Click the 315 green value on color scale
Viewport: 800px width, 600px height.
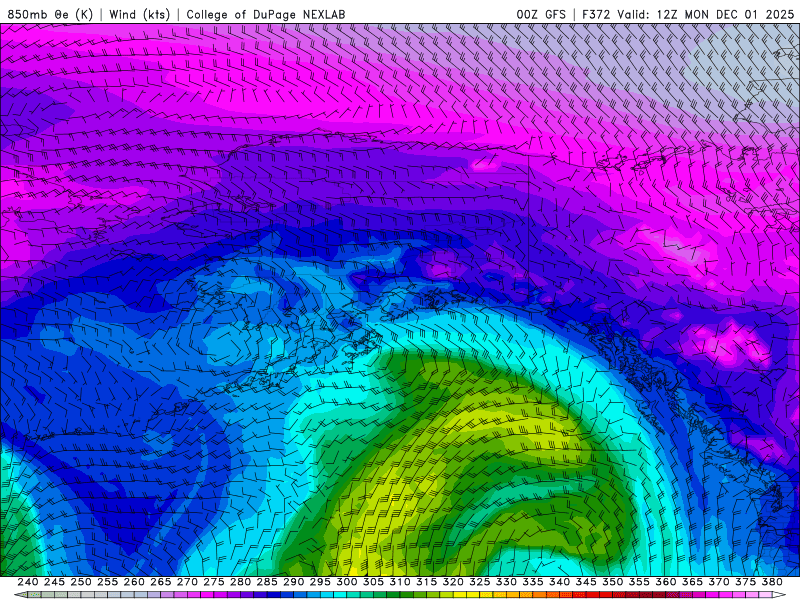[427, 582]
